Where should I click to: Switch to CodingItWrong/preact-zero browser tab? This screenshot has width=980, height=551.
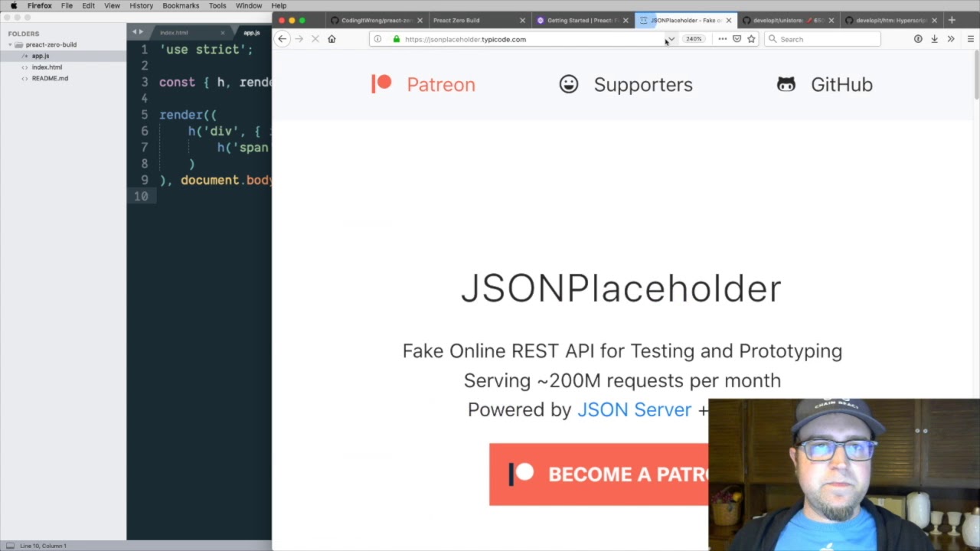pyautogui.click(x=375, y=21)
